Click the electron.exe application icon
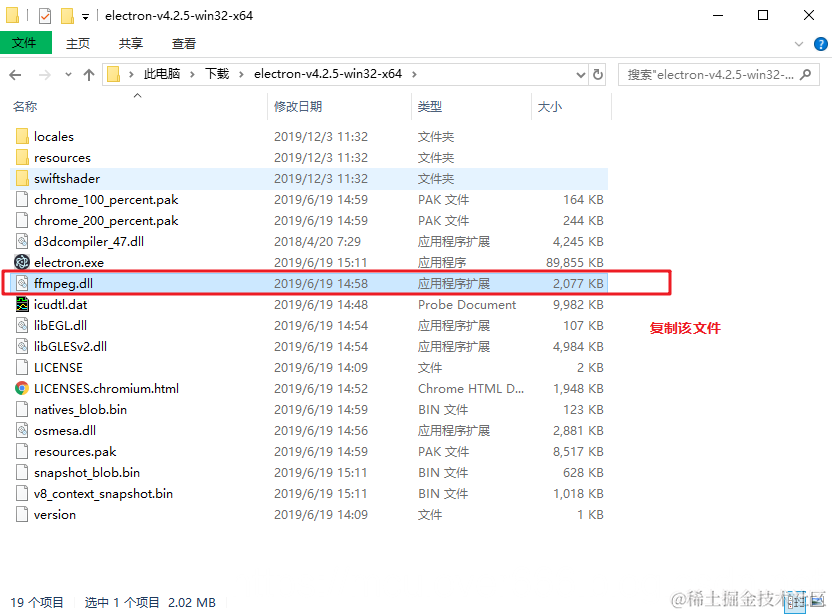This screenshot has height=615, width=833. 22,262
